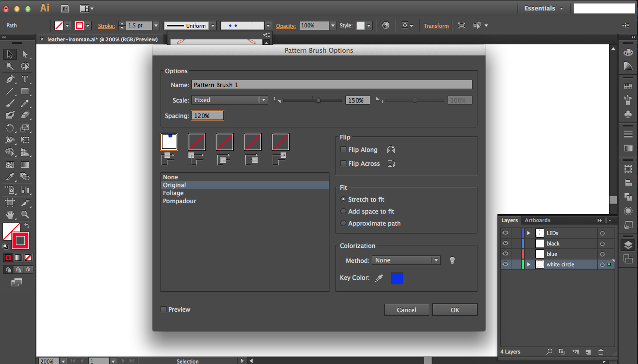Select the Magic Wand tool

tap(9, 66)
